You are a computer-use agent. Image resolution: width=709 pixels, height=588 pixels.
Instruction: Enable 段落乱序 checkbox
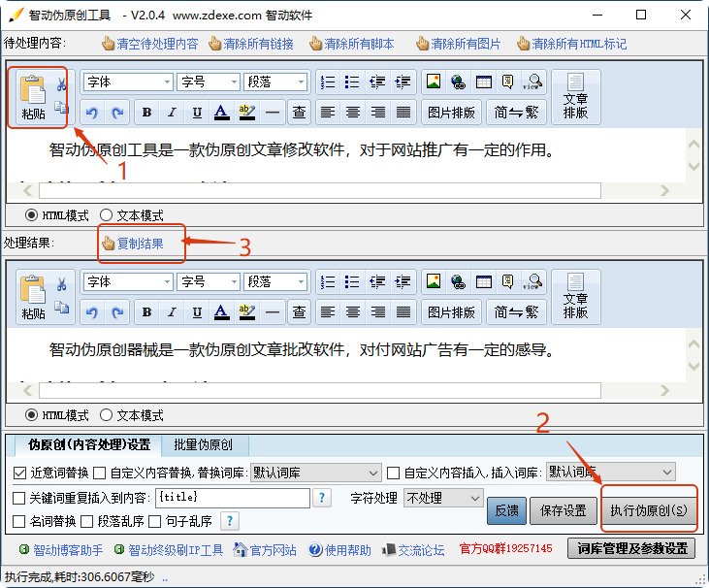pos(87,521)
